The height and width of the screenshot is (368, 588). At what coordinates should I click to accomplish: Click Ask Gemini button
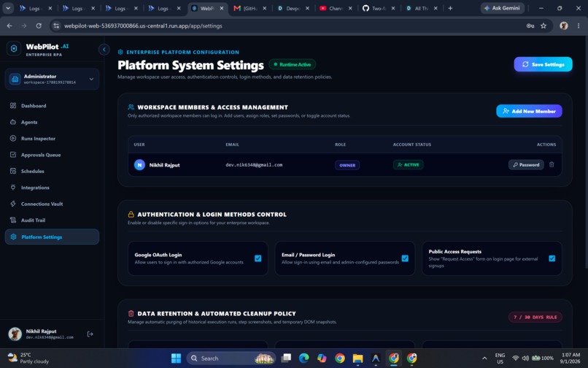(x=503, y=8)
